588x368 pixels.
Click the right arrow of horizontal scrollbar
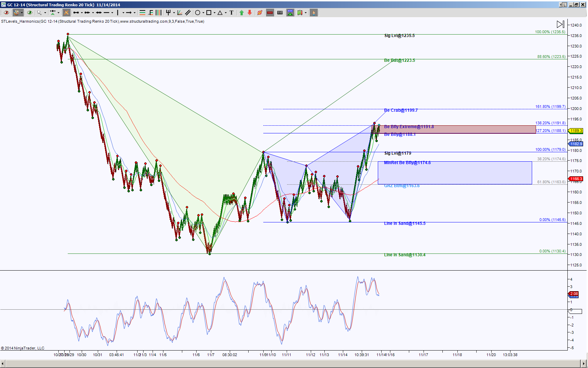(583, 363)
